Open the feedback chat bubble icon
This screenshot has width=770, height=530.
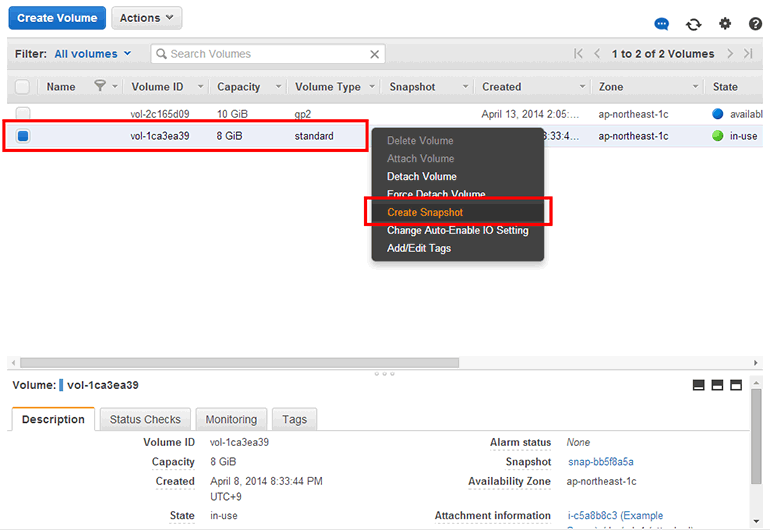point(661,24)
